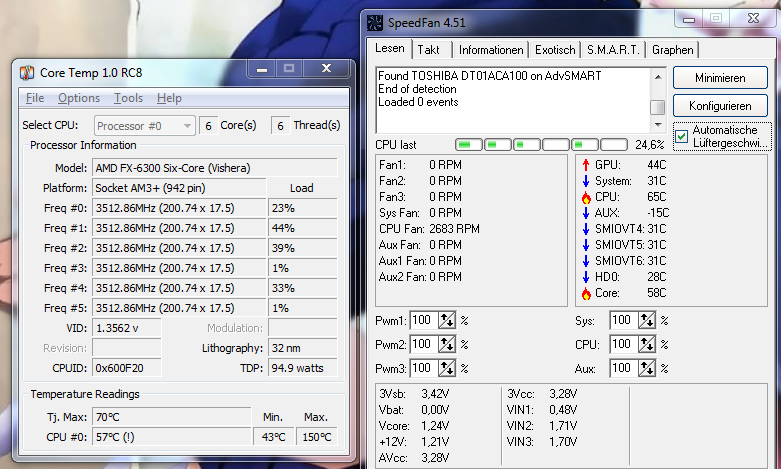
Task: Close the SpeedFan window
Action: (x=753, y=19)
